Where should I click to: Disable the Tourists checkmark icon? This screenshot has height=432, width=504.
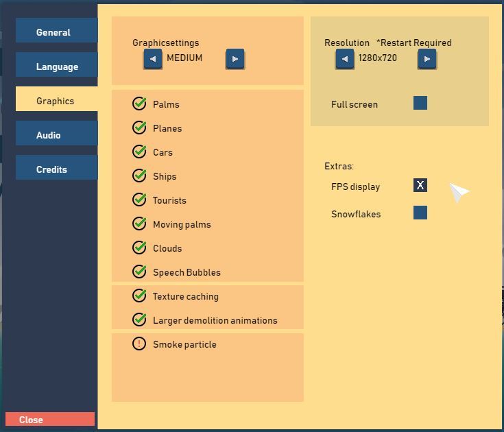[x=139, y=200]
